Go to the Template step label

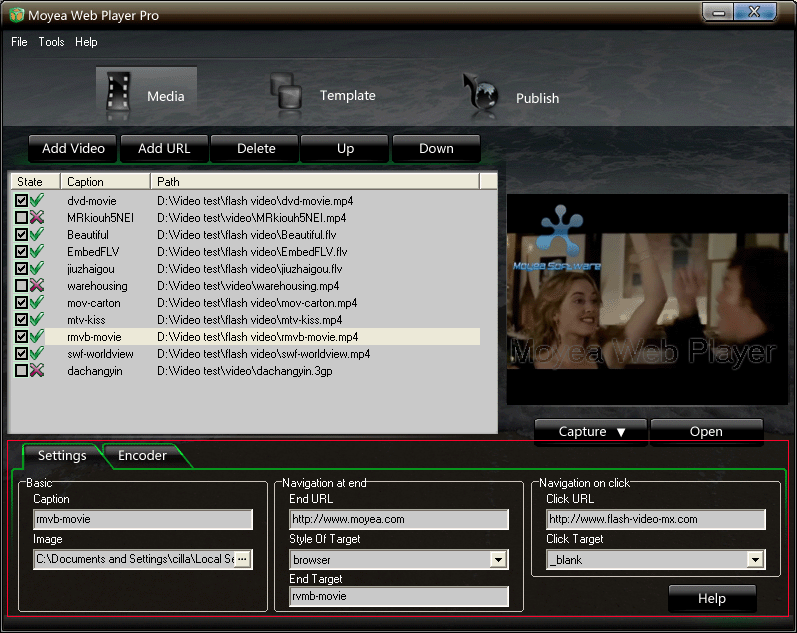pyautogui.click(x=348, y=95)
